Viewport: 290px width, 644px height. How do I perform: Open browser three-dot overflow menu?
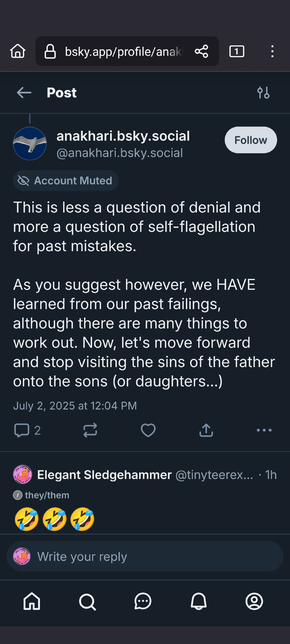272,51
